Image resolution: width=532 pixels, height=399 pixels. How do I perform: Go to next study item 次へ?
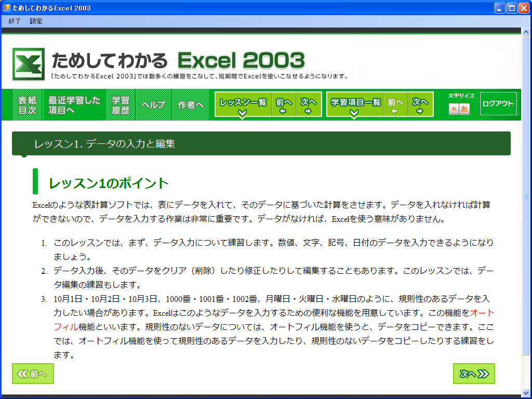[x=420, y=104]
